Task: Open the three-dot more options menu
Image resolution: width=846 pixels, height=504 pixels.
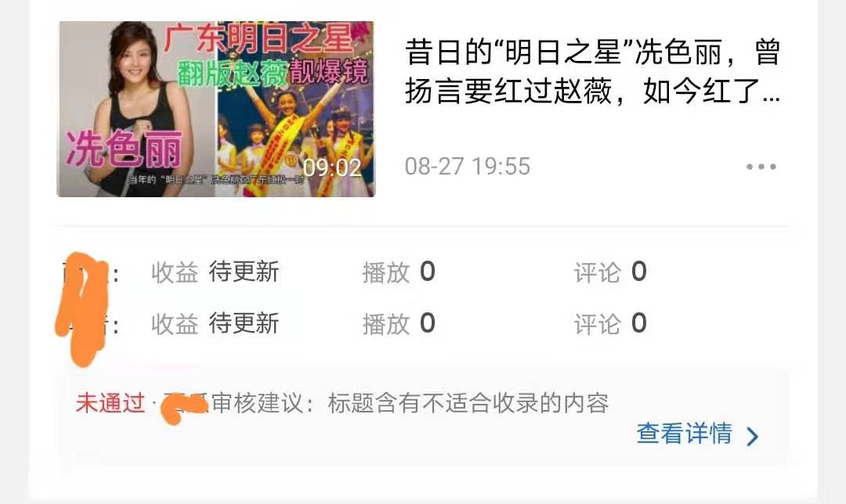Action: tap(761, 167)
